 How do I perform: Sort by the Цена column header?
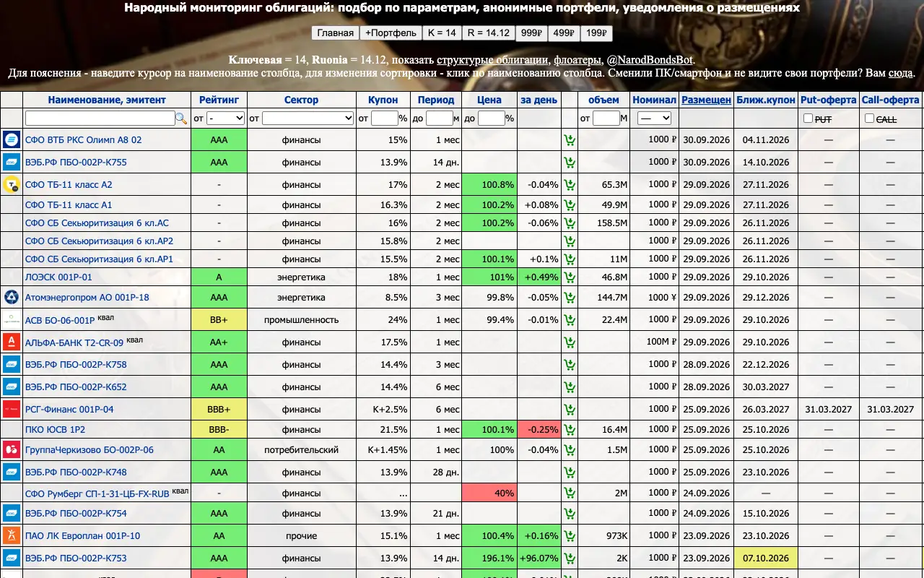tap(489, 100)
